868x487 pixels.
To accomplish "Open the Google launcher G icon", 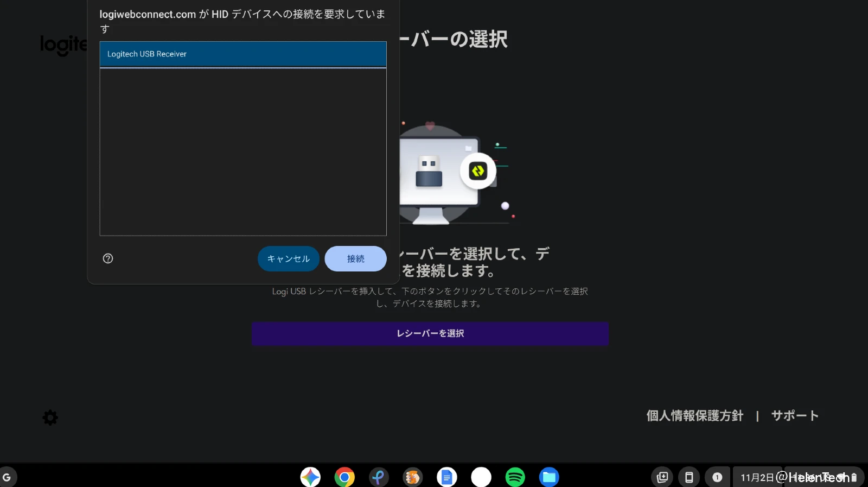I will click(x=7, y=477).
